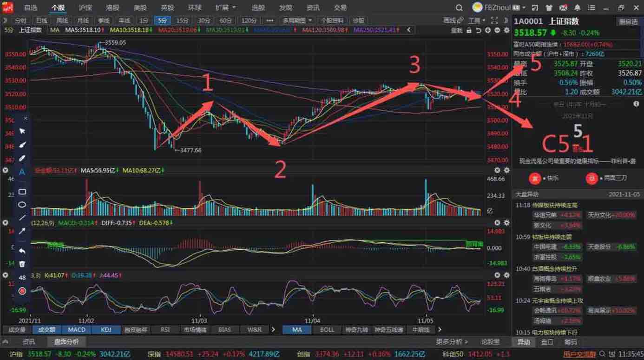Select the text A annotation tool

[x=22, y=172]
